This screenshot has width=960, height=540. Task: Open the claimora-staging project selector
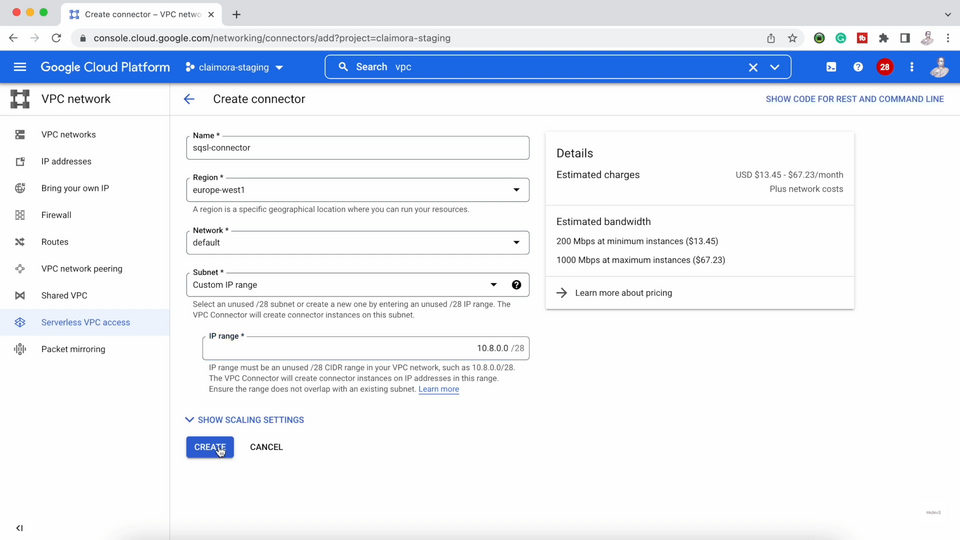(x=234, y=67)
